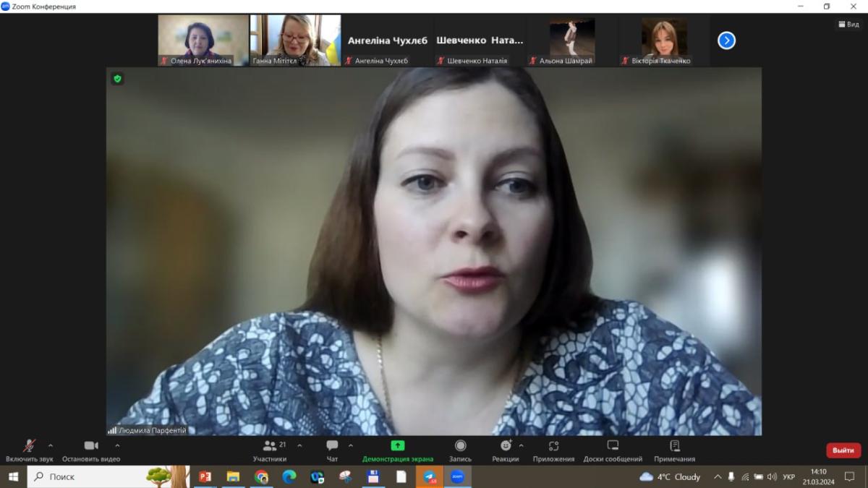Open Windows notification center
This screenshot has height=488, width=868.
[x=850, y=477]
